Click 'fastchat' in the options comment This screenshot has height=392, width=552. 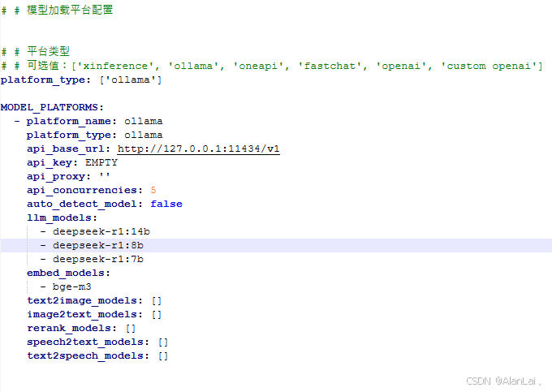pyautogui.click(x=330, y=67)
